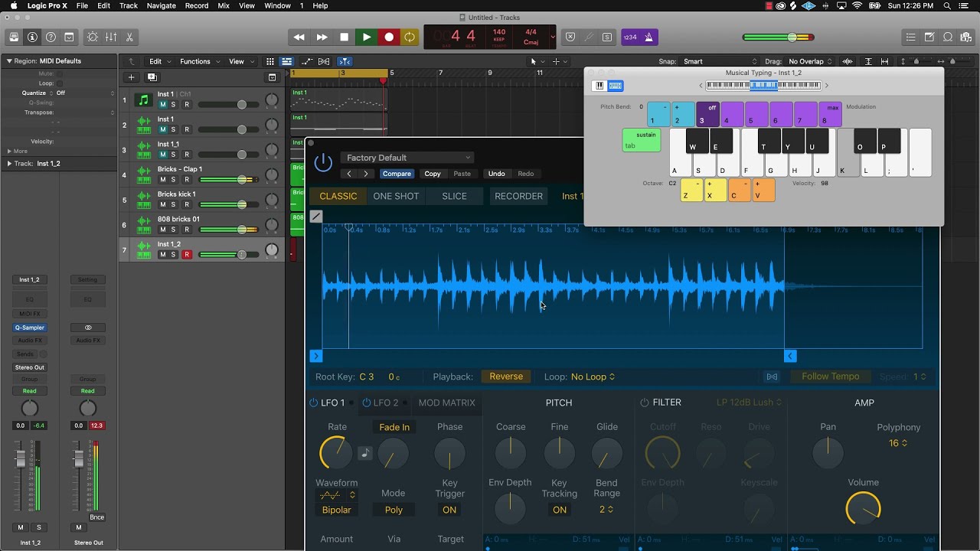Open the Drag No Overlap dropdown
The height and width of the screenshot is (551, 980).
coord(810,61)
